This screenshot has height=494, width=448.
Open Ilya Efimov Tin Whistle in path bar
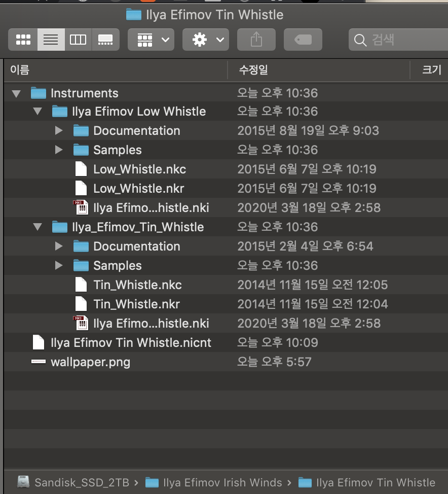click(x=376, y=482)
